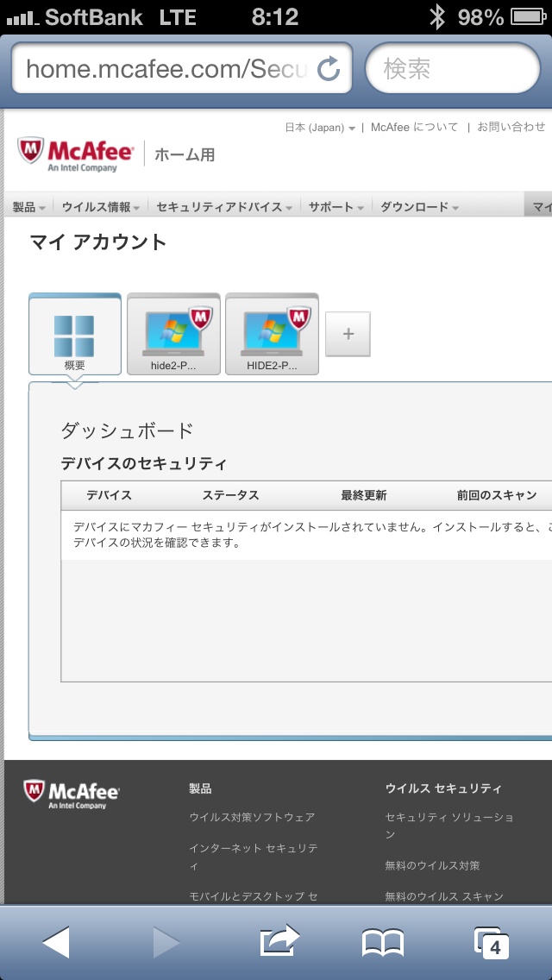The width and height of the screenshot is (552, 980).
Task: Click the McAfee logo in footer
Action: pos(72,795)
